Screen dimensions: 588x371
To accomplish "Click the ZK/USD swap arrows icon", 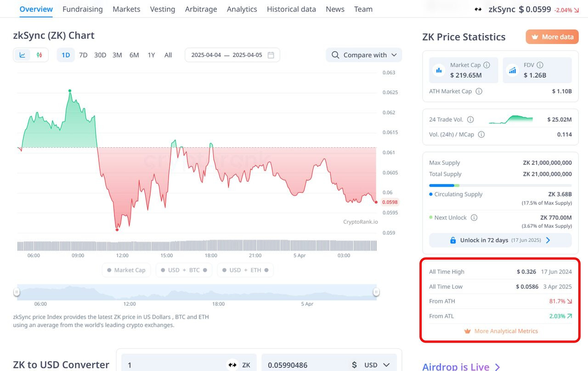I will tap(232, 365).
